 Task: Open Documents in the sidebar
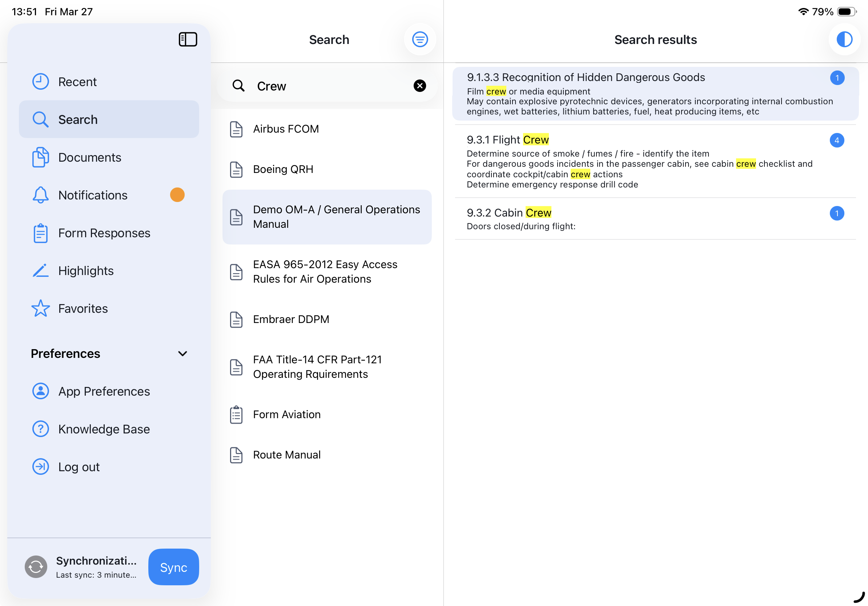click(89, 157)
